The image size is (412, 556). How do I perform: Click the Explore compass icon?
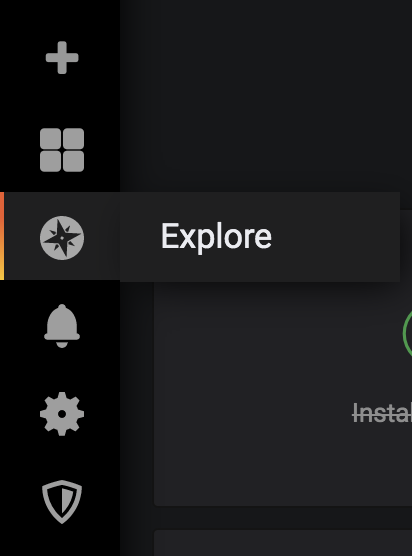[62, 238]
